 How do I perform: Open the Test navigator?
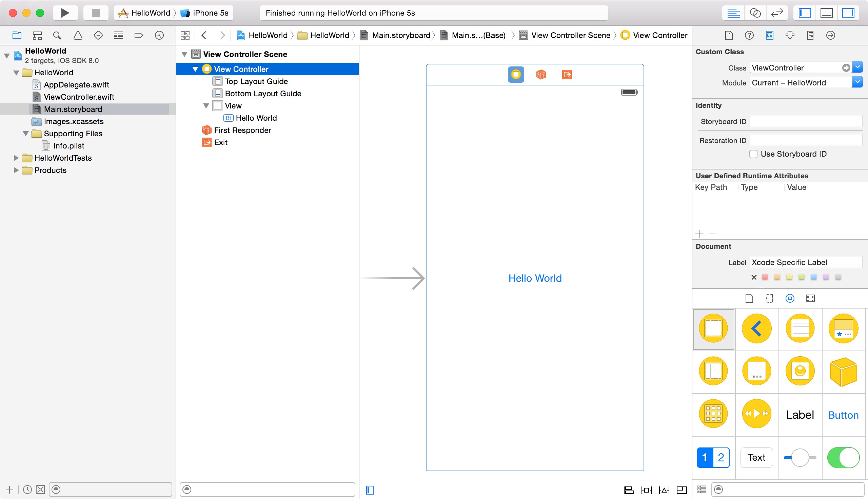pos(98,35)
